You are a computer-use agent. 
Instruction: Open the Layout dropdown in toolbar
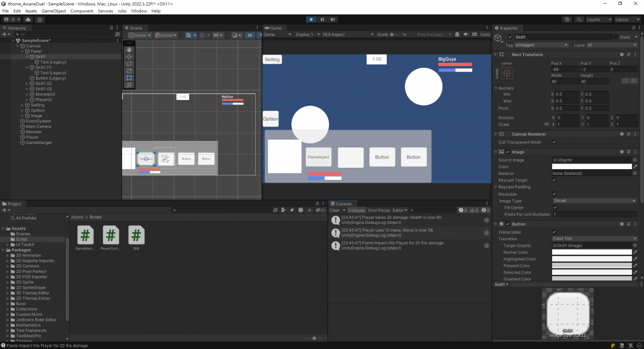point(627,19)
